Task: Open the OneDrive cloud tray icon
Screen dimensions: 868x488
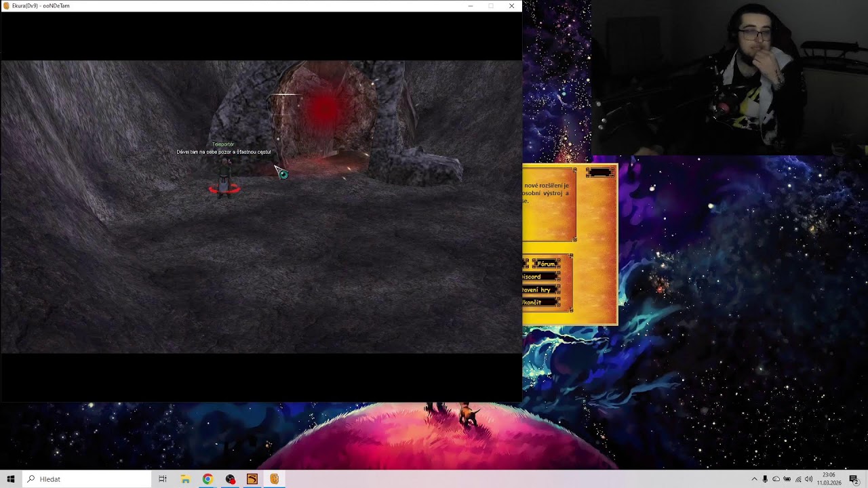Action: point(776,479)
